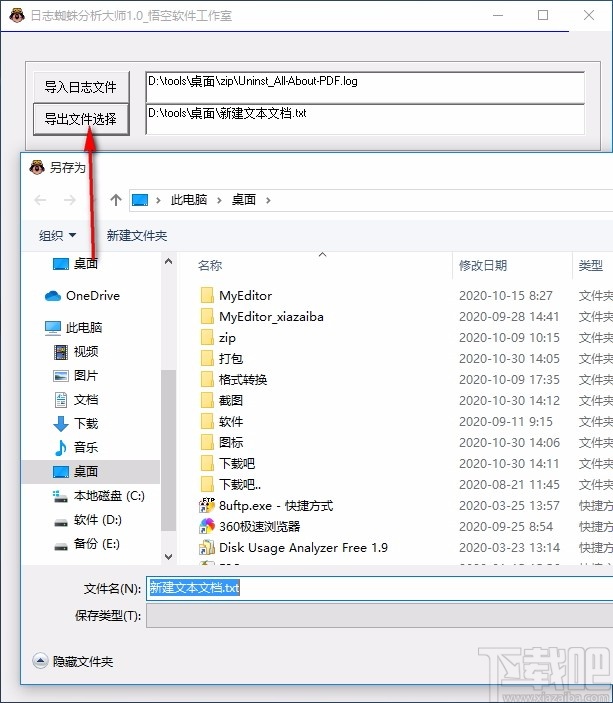The width and height of the screenshot is (613, 703).
Task: Click the 文件名 input field
Action: (379, 588)
